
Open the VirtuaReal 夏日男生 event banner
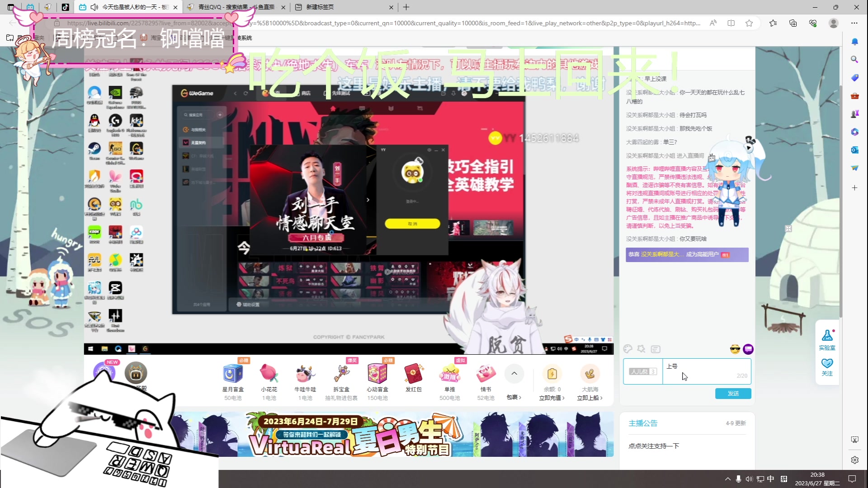click(393, 434)
